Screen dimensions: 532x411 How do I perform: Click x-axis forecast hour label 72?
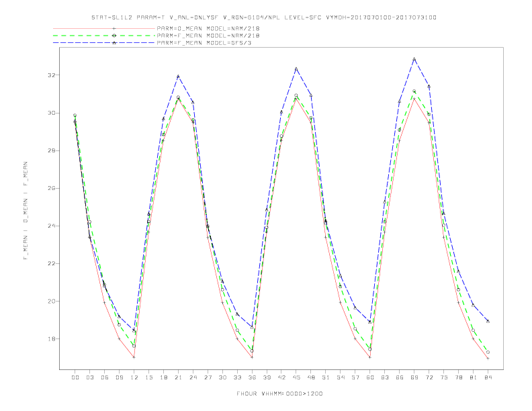(429, 377)
